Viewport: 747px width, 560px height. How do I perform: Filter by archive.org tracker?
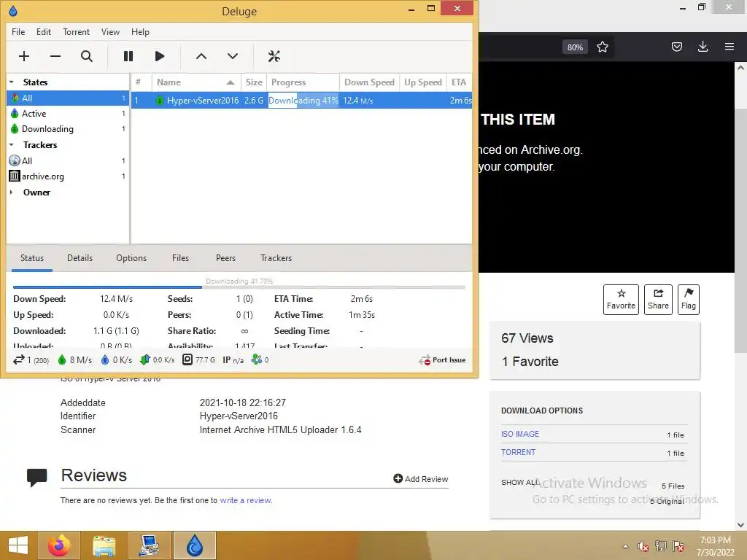68,176
